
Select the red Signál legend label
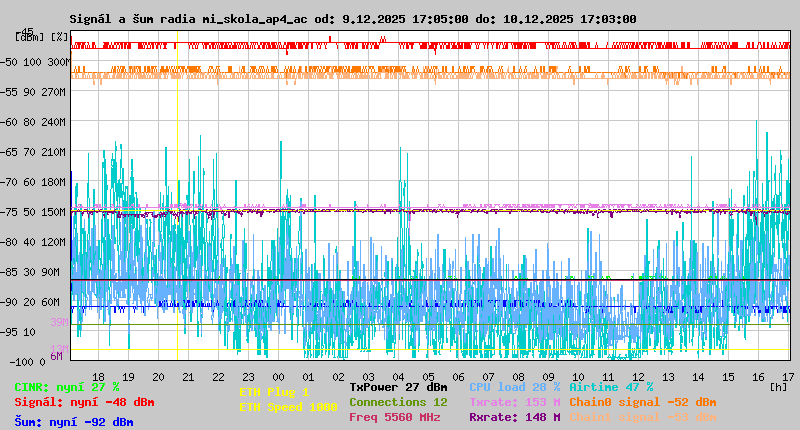pos(84,402)
